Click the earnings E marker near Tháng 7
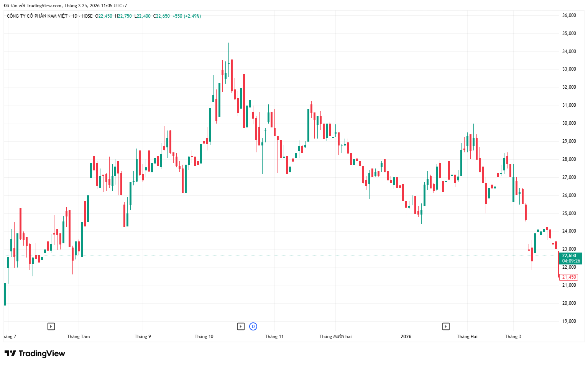588x365 pixels. point(51,327)
